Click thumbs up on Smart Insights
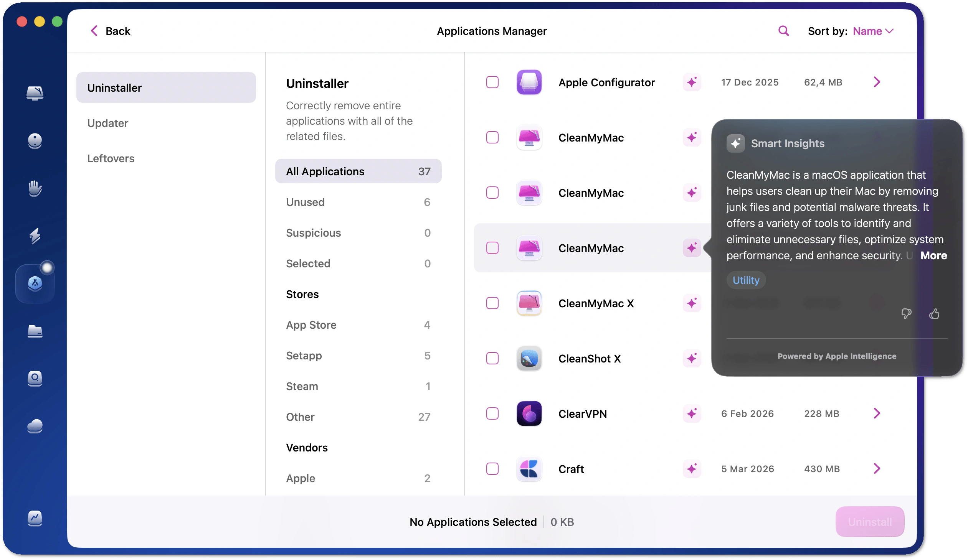 934,314
